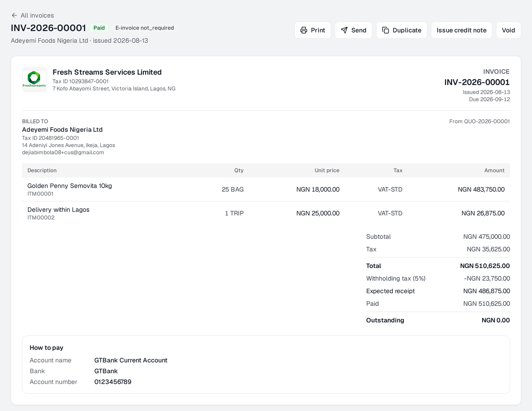
Task: Click the customer email address
Action: click(63, 153)
